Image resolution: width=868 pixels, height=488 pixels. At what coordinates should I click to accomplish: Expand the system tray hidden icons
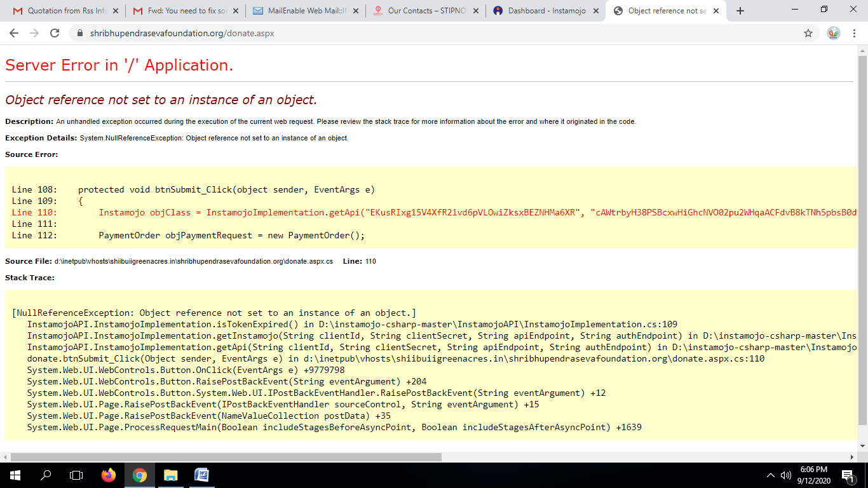[771, 475]
